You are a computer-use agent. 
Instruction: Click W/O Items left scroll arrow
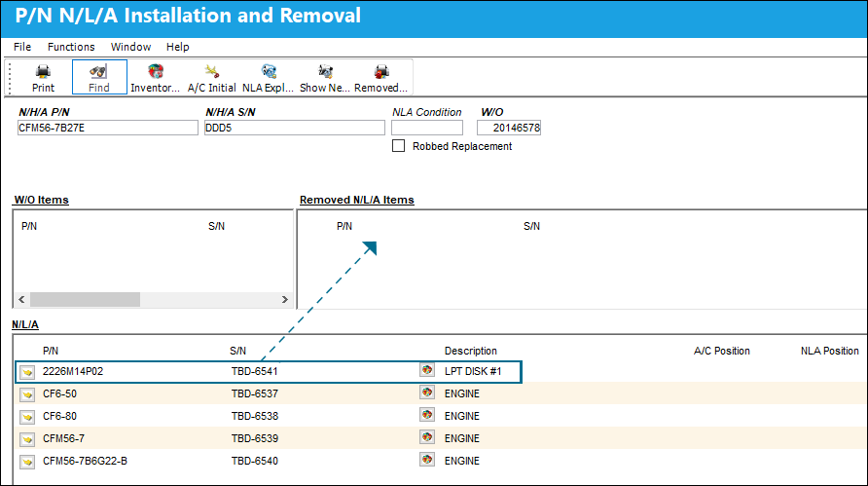[21, 299]
